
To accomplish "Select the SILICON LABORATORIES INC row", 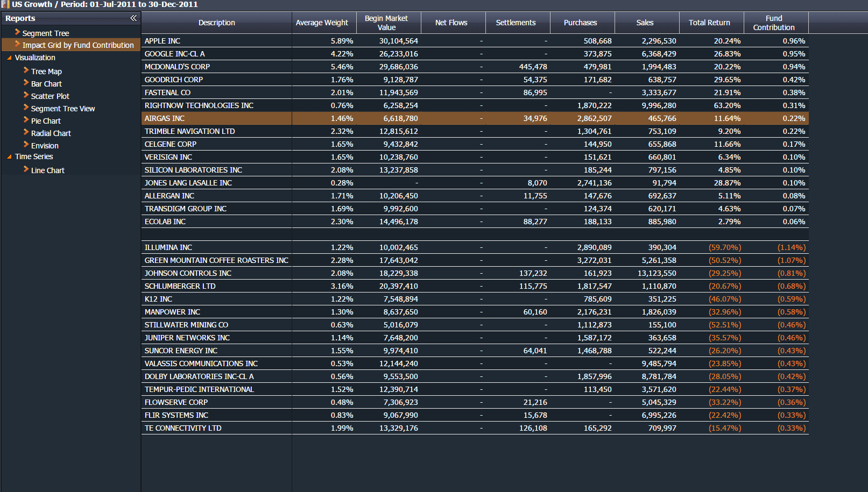I will click(x=475, y=170).
